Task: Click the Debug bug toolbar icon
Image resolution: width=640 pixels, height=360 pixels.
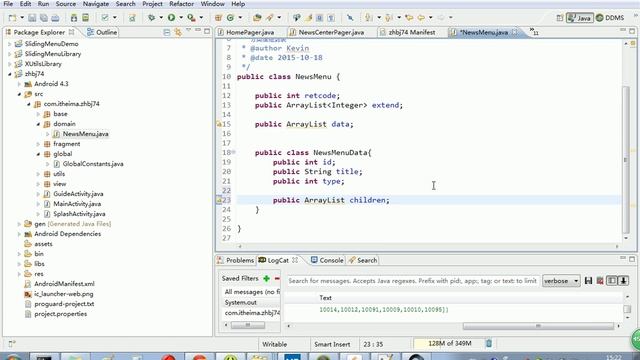Action: click(x=152, y=18)
